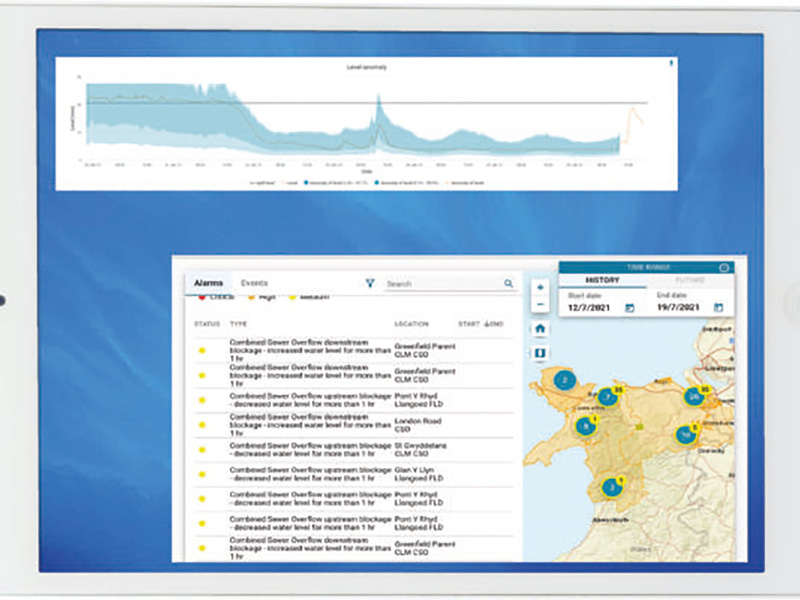Sort alarms by END column

[x=495, y=324]
